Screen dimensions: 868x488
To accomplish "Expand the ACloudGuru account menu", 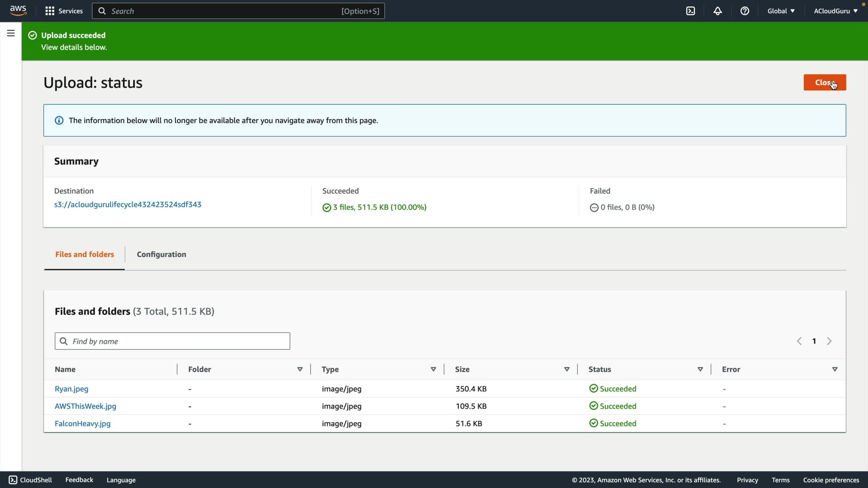I will tap(835, 11).
